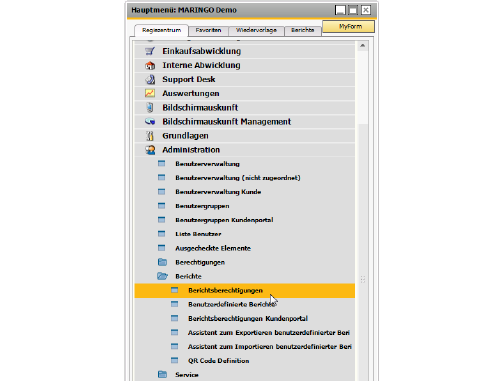
Task: Click the Support Desk icon
Action: (150, 79)
